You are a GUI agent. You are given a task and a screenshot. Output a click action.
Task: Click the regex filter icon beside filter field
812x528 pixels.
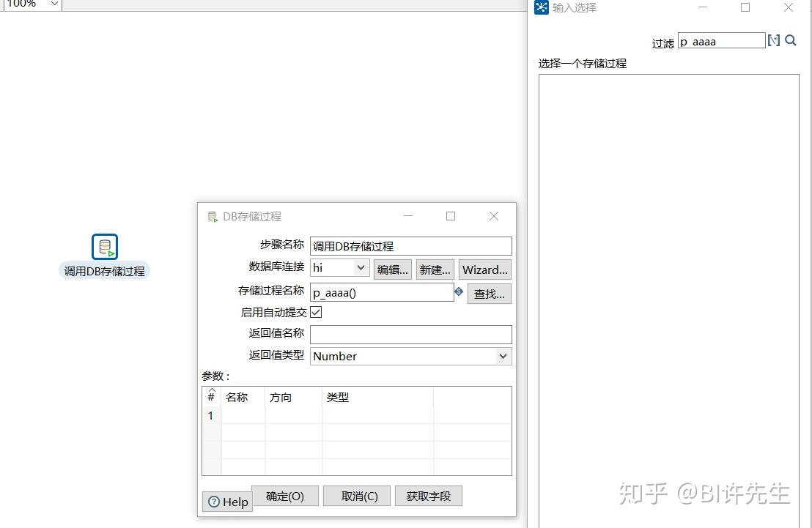click(774, 40)
